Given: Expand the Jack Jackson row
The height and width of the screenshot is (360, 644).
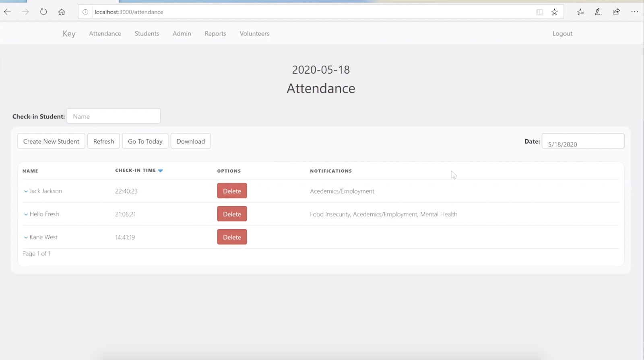Looking at the screenshot, I should [26, 191].
